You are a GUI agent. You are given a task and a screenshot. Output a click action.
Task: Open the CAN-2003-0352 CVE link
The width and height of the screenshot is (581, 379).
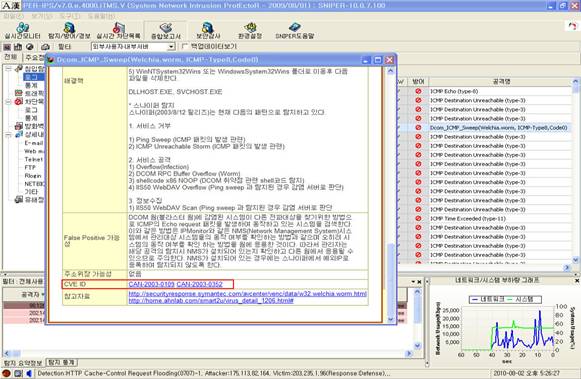click(199, 284)
